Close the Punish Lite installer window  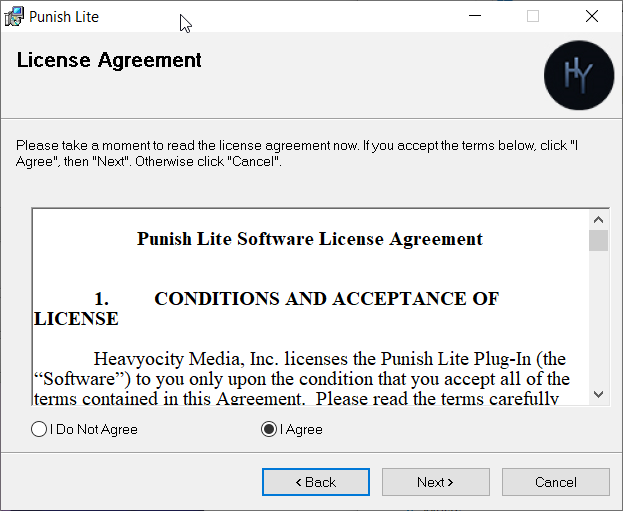click(592, 16)
